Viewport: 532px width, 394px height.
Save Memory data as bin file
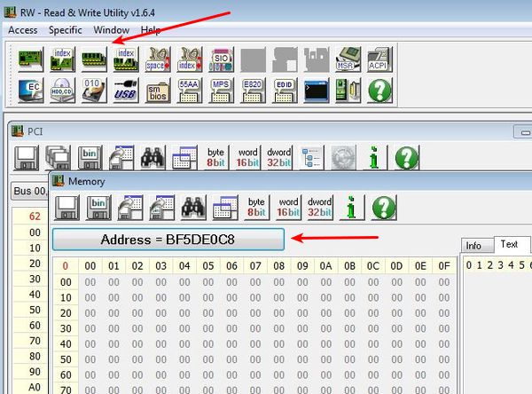98,207
